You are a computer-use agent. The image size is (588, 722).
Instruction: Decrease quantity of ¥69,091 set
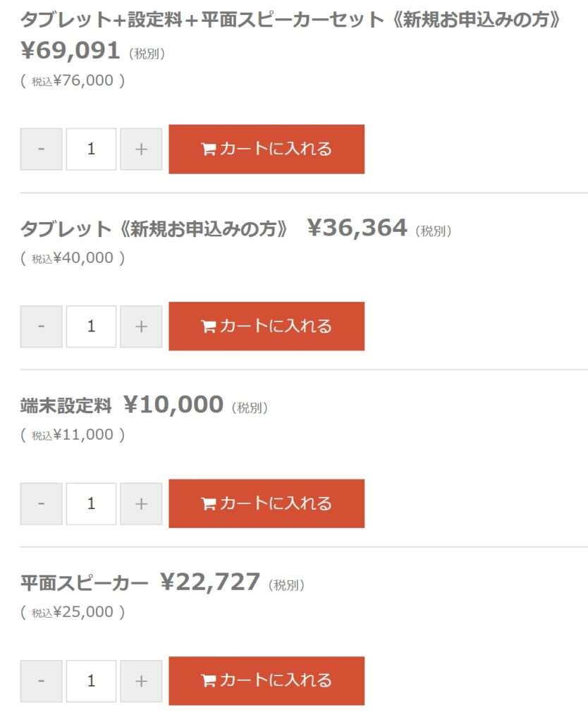click(42, 149)
